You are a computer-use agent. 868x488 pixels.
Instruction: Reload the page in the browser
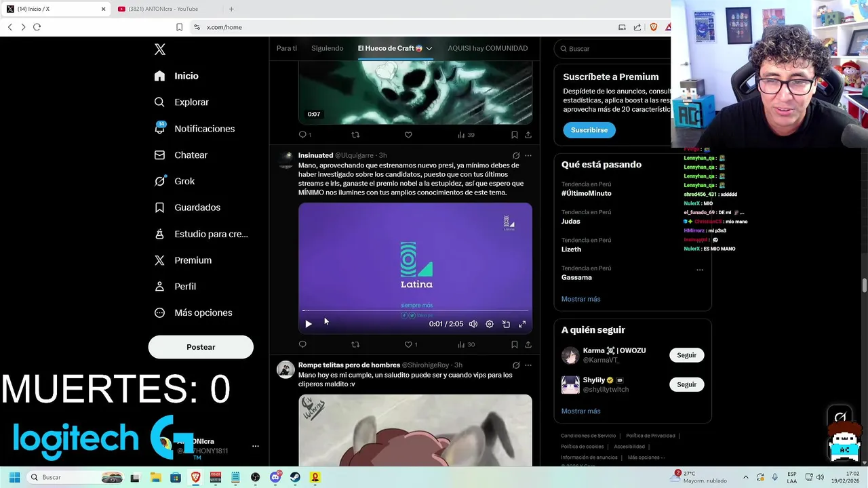[x=37, y=27]
